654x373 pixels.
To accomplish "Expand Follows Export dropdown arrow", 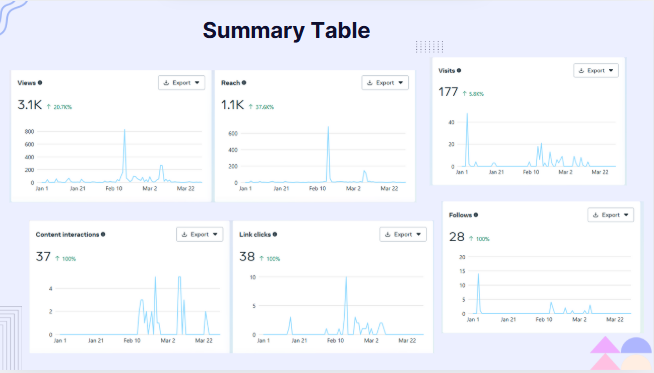I will [x=626, y=215].
